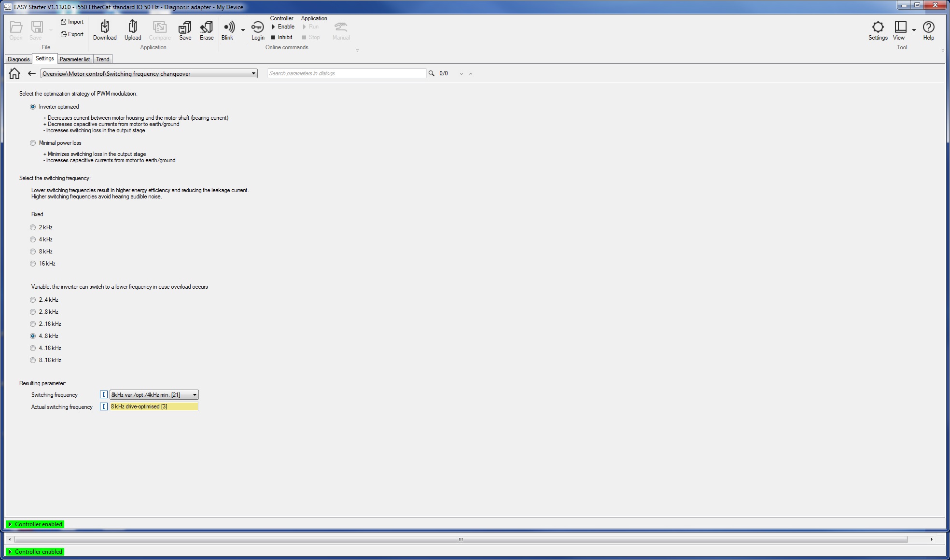Click the Download application icon
This screenshot has height=560, width=950.
point(105,30)
